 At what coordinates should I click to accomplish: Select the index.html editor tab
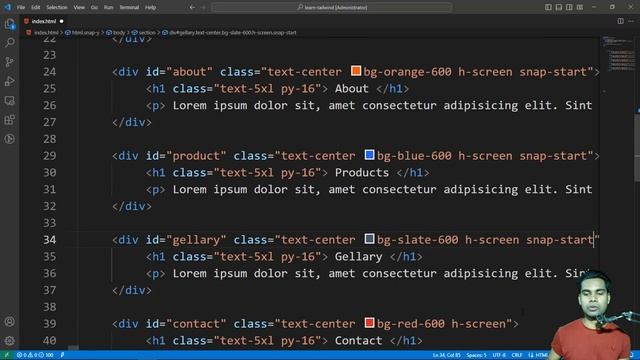point(44,21)
